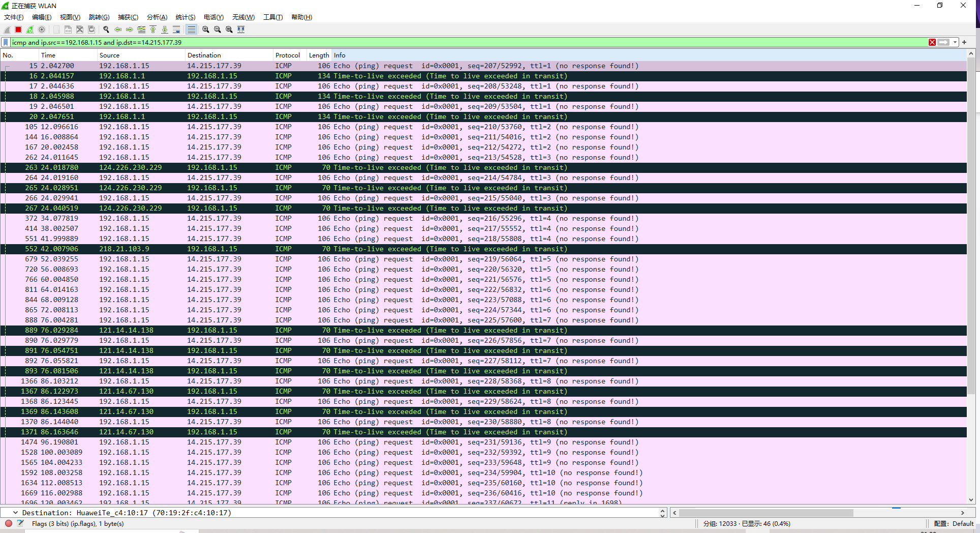Open the 跳转(G) menu
The width and height of the screenshot is (980, 533).
(99, 17)
